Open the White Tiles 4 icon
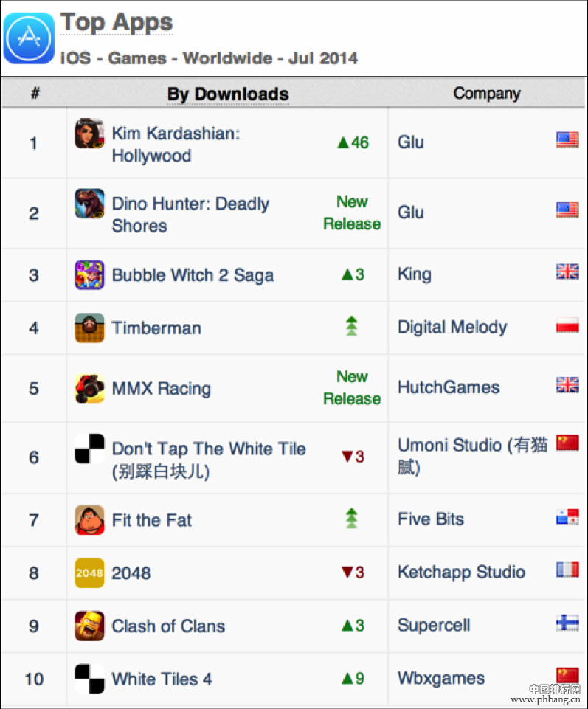The image size is (588, 709). coord(89,679)
